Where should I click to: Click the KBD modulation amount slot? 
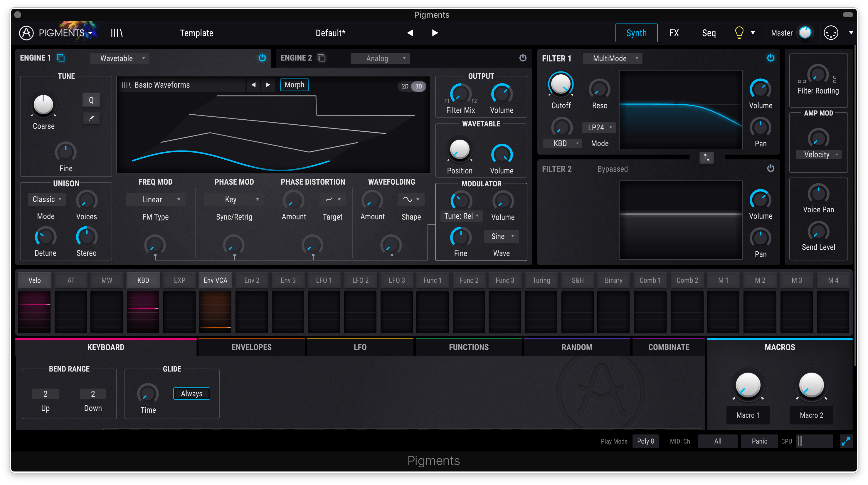point(143,312)
